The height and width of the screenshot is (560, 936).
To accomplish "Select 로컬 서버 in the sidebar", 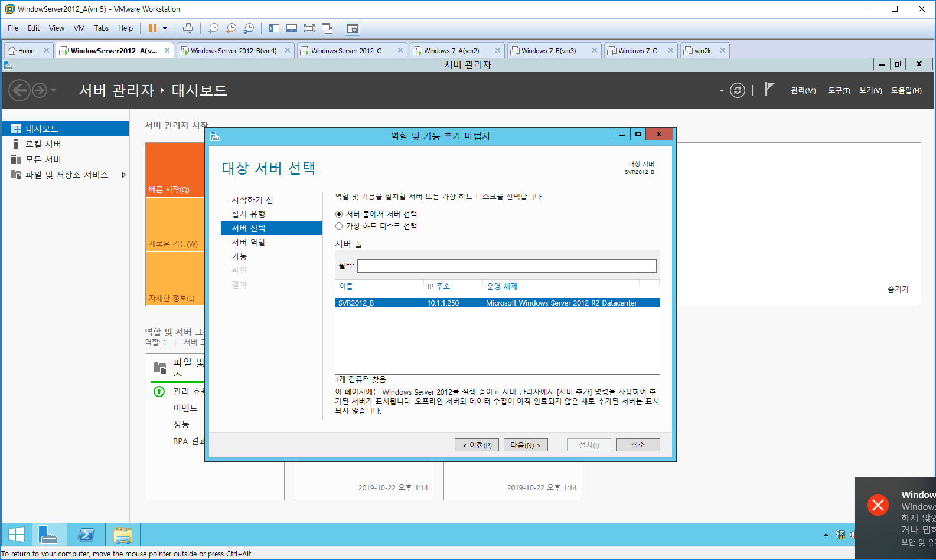I will click(x=65, y=144).
